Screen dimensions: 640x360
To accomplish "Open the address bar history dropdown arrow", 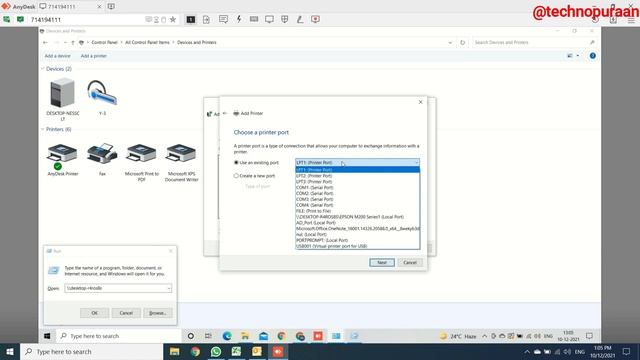I will tap(450, 42).
